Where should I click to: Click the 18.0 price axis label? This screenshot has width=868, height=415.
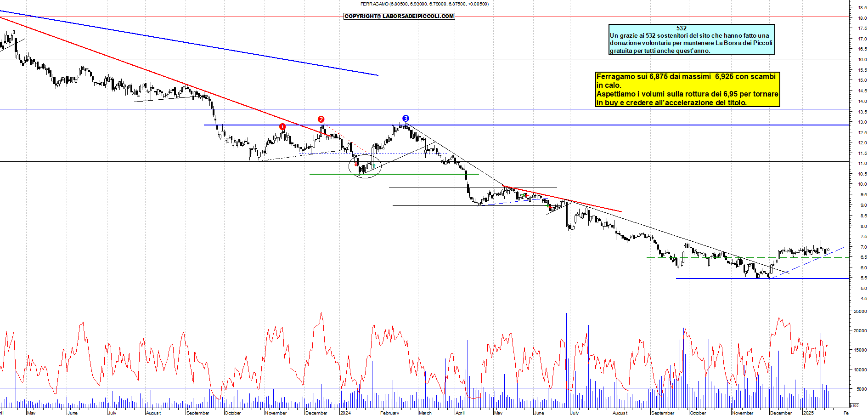point(862,18)
